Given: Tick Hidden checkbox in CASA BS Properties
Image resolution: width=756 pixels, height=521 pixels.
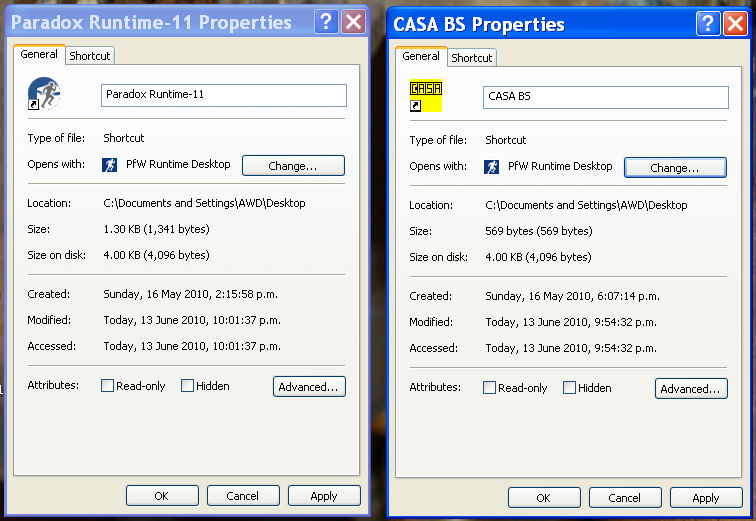Looking at the screenshot, I should coord(569,387).
